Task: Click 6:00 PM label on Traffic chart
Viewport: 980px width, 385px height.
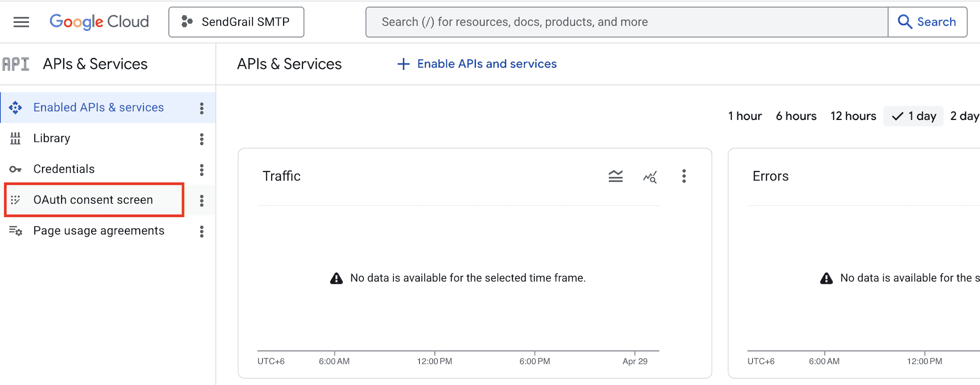Action: [535, 361]
